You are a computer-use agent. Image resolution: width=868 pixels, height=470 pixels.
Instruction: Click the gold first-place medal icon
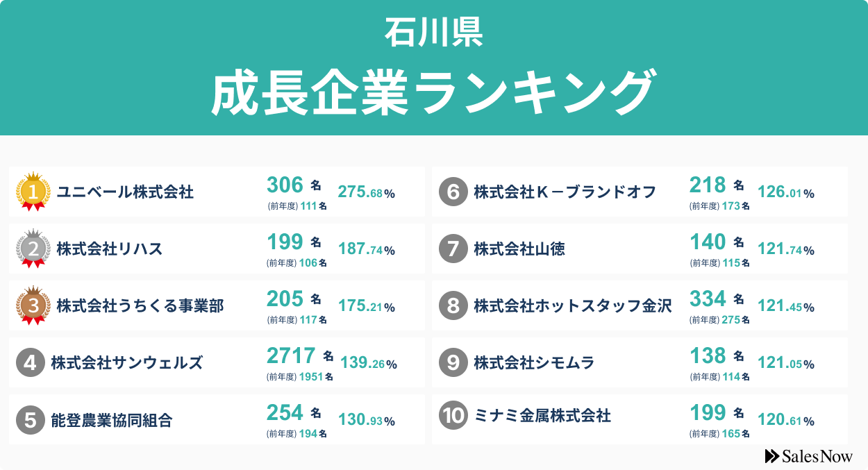coord(33,192)
